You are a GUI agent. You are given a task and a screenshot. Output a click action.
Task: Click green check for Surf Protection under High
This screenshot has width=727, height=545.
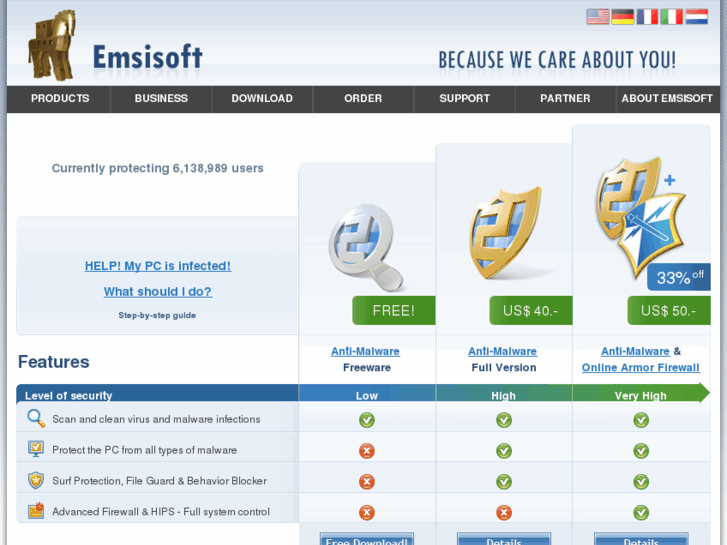(504, 481)
